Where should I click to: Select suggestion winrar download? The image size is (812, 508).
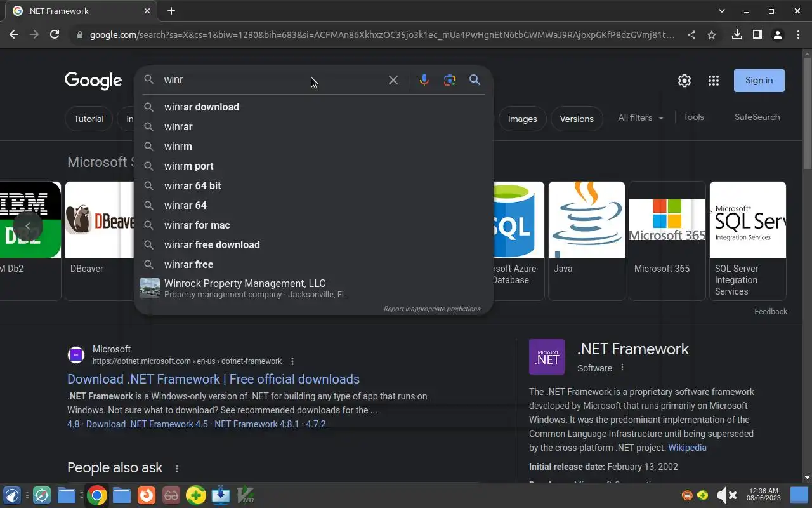click(x=313, y=107)
